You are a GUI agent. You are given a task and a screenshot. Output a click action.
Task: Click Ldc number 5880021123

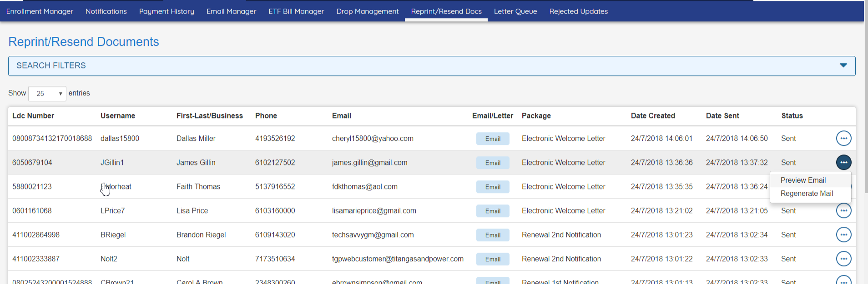(32, 187)
